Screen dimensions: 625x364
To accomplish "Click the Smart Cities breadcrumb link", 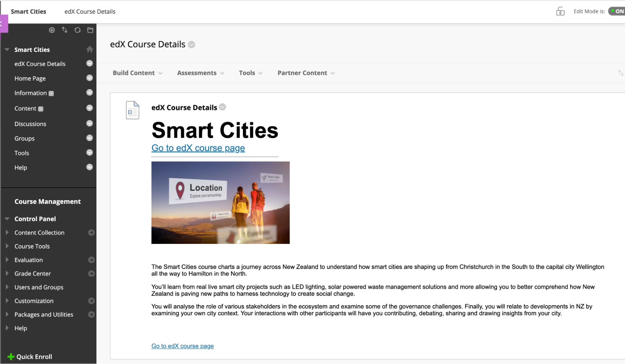I will pos(28,12).
